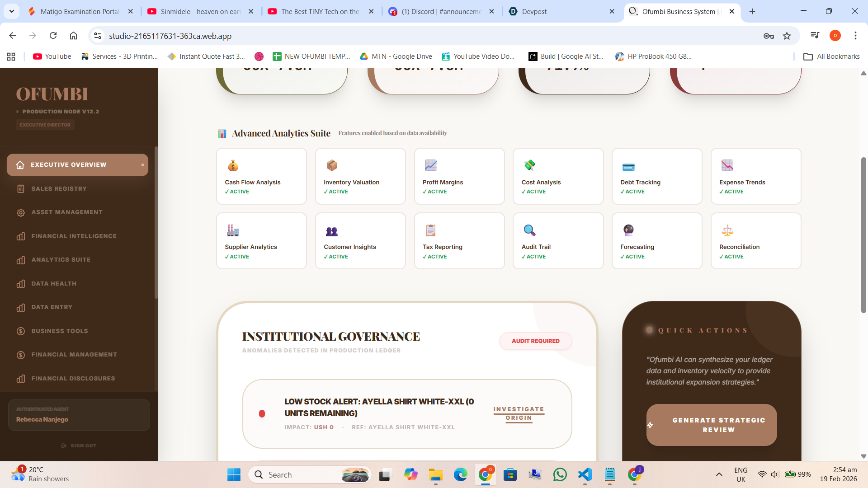Click the Investigate Origin link
Screen dimensions: 868x488
519,413
